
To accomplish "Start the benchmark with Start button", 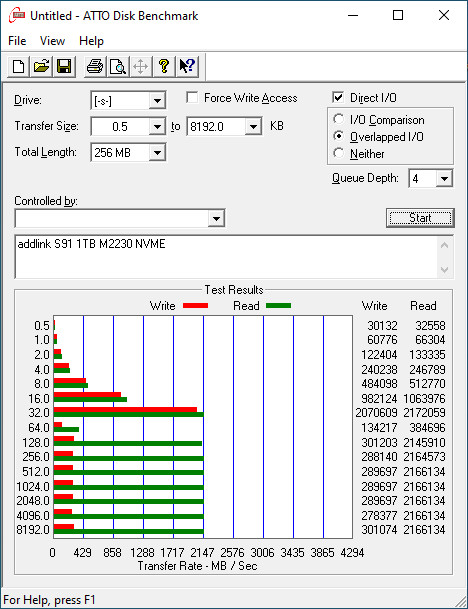I will coord(420,218).
